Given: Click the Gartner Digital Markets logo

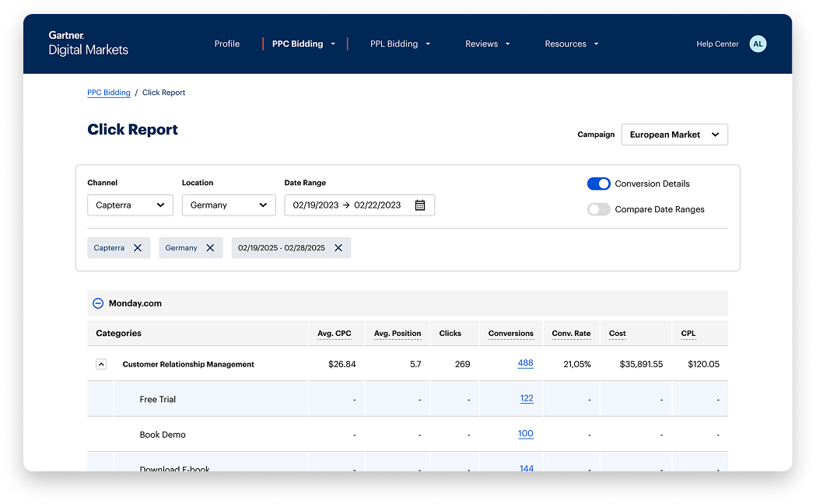Looking at the screenshot, I should point(88,44).
